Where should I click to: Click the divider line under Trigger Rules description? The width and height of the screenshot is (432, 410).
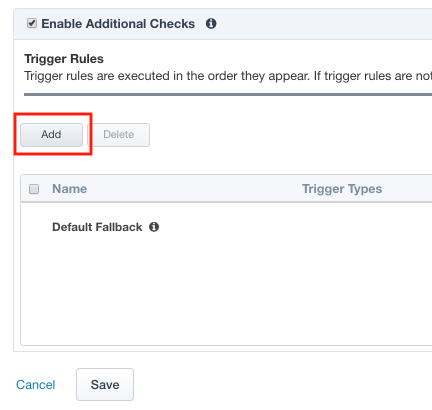pyautogui.click(x=228, y=95)
